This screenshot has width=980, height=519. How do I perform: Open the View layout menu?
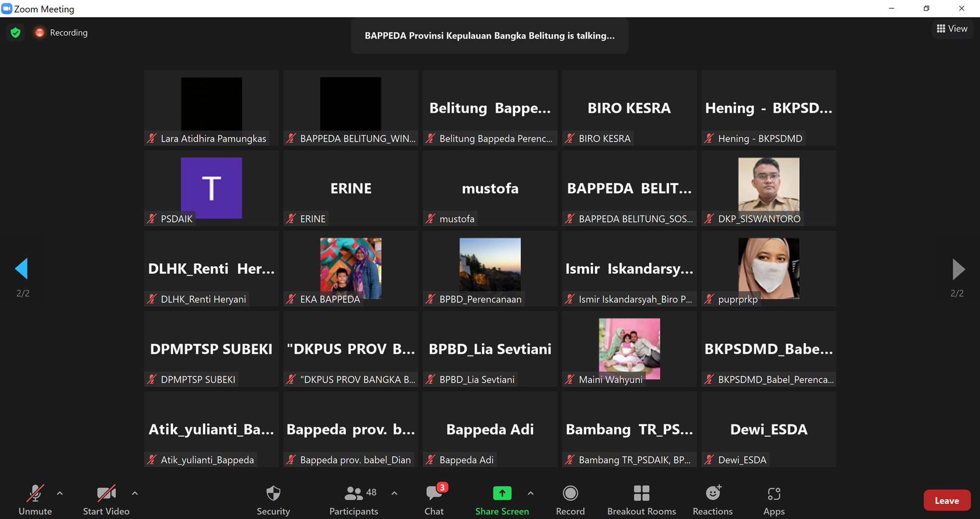pos(952,29)
